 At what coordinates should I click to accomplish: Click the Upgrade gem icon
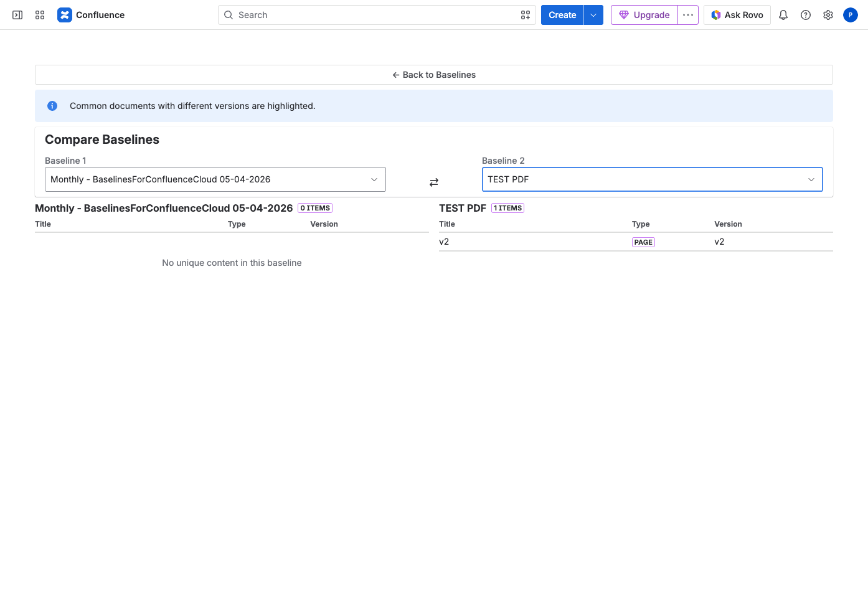click(x=624, y=15)
